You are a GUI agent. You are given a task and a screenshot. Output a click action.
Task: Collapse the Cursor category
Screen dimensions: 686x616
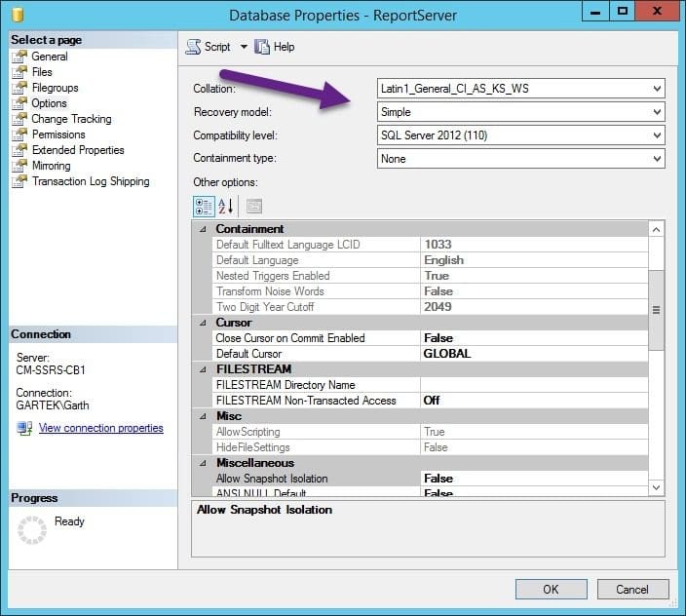click(x=203, y=323)
